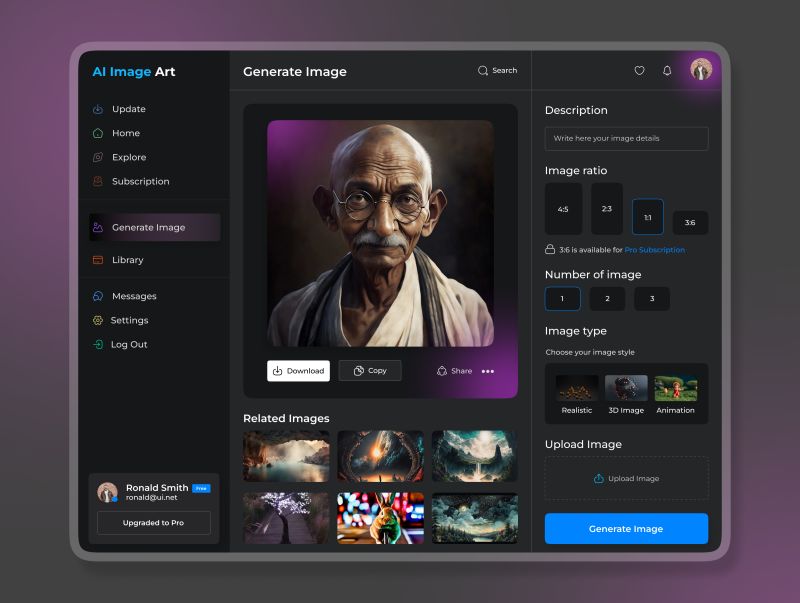The width and height of the screenshot is (800, 603).
Task: Open the Explore menu item
Action: pos(128,157)
